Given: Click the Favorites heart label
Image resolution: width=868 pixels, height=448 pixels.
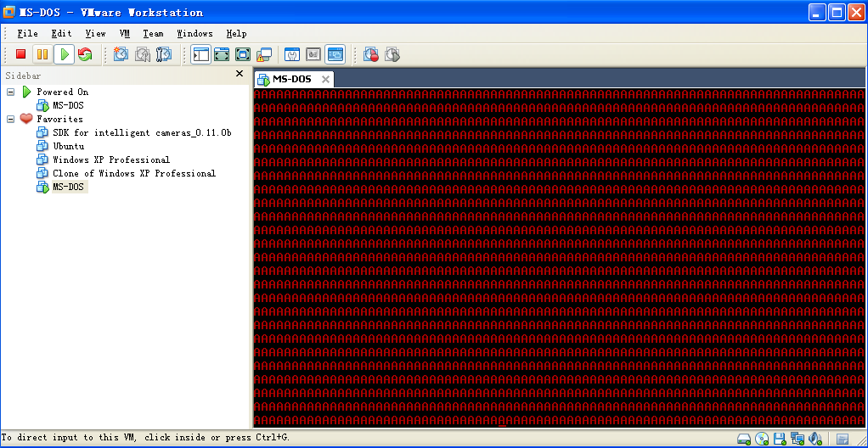Looking at the screenshot, I should [59, 119].
